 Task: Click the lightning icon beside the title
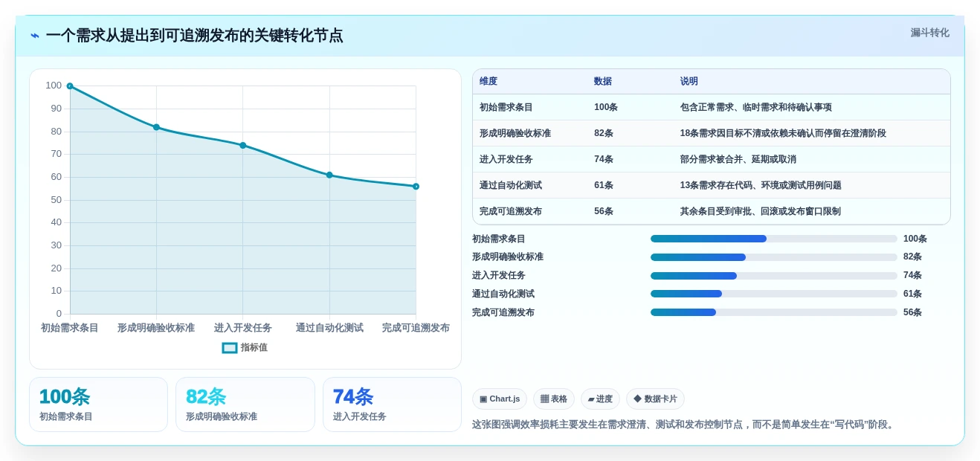point(35,36)
